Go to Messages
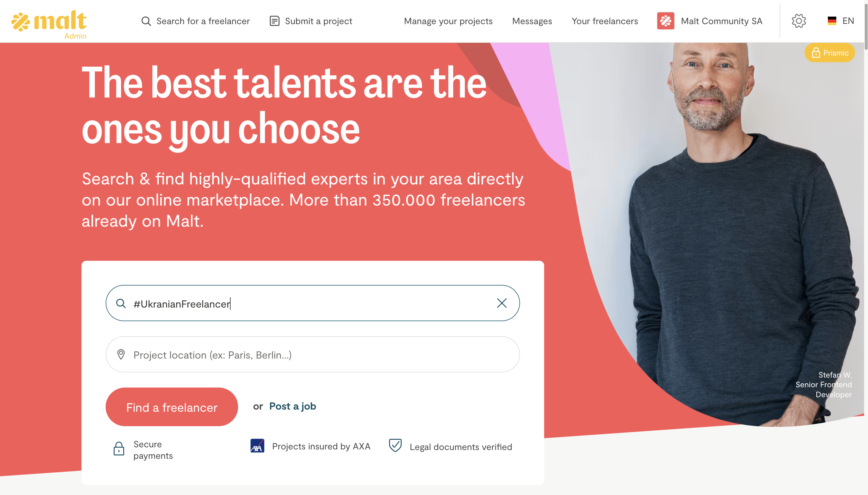 pos(532,21)
